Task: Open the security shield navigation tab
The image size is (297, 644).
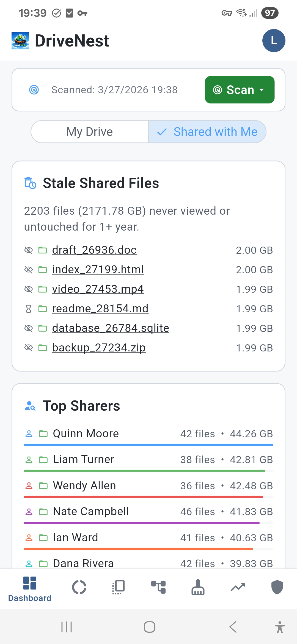Action: tap(277, 587)
